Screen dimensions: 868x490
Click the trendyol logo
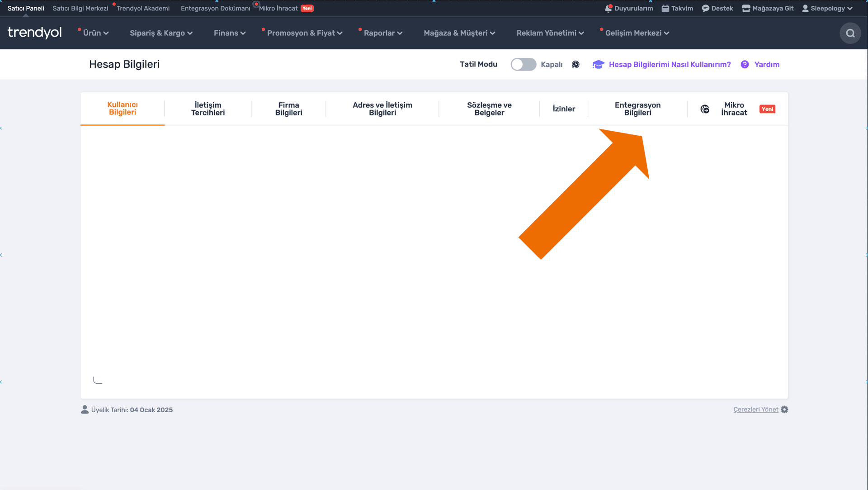(x=35, y=33)
